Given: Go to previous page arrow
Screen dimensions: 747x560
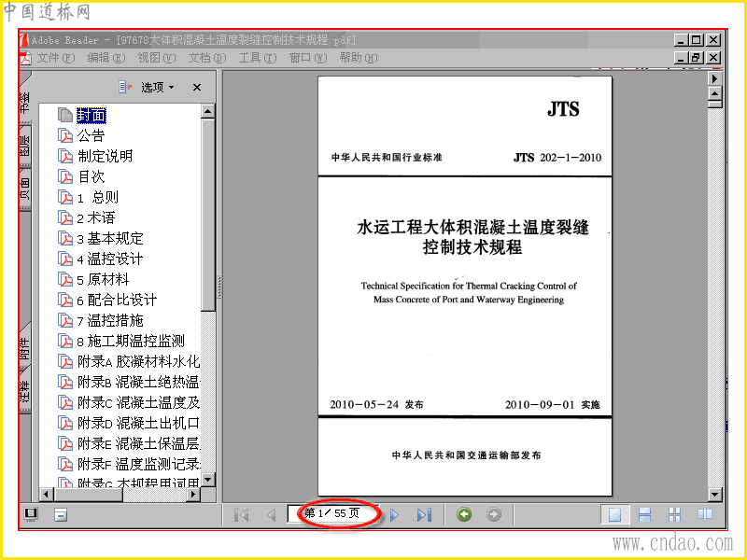Looking at the screenshot, I should click(272, 515).
